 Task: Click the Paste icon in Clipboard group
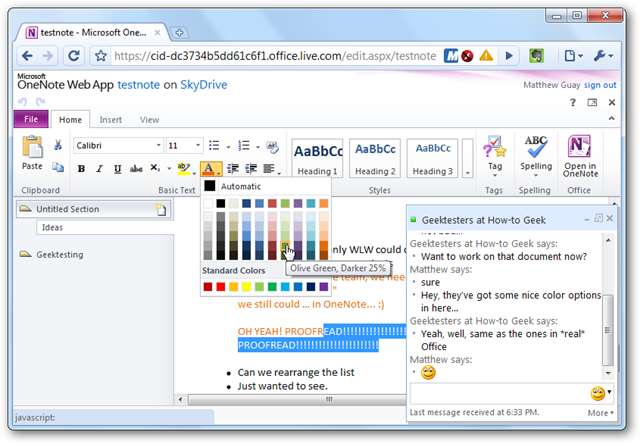[32, 147]
